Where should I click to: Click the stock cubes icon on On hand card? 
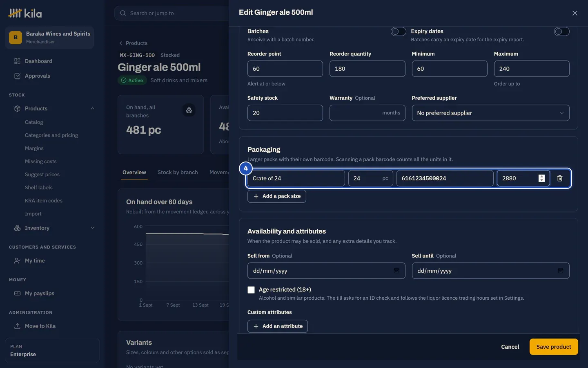[x=189, y=110]
